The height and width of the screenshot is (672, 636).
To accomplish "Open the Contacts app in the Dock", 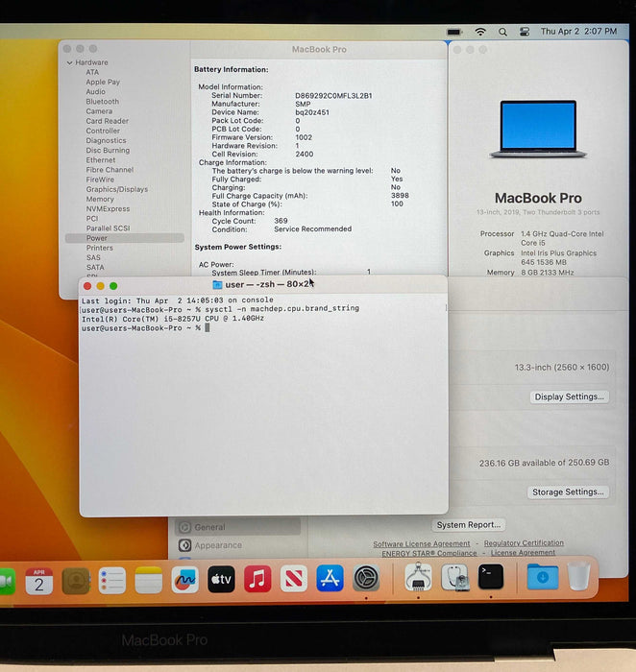I will point(76,581).
